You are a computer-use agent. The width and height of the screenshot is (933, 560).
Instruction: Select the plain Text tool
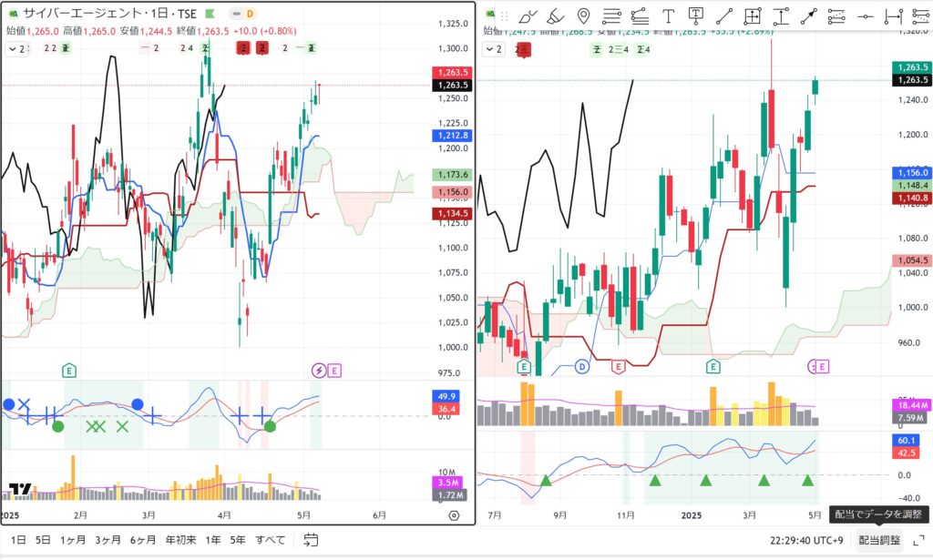coord(668,16)
